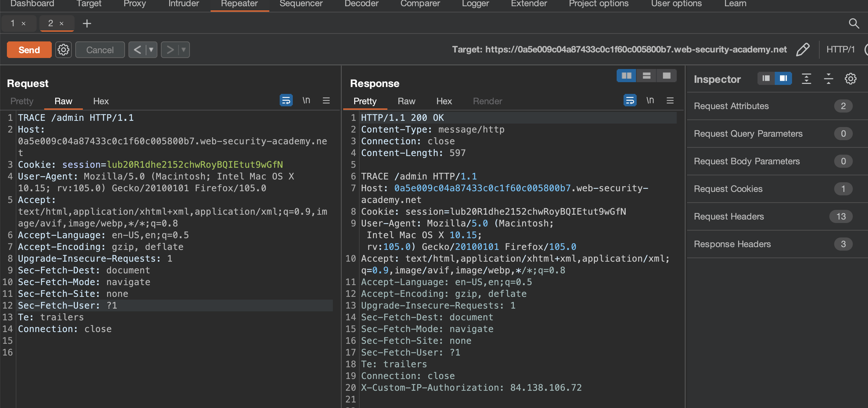Edit target with the pencil icon

pos(803,50)
